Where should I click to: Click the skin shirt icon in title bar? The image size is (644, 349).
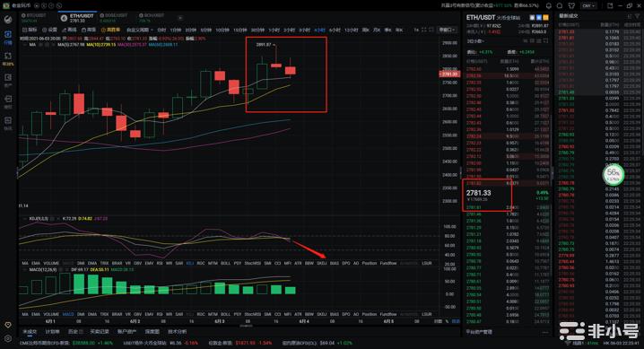tap(571, 5)
